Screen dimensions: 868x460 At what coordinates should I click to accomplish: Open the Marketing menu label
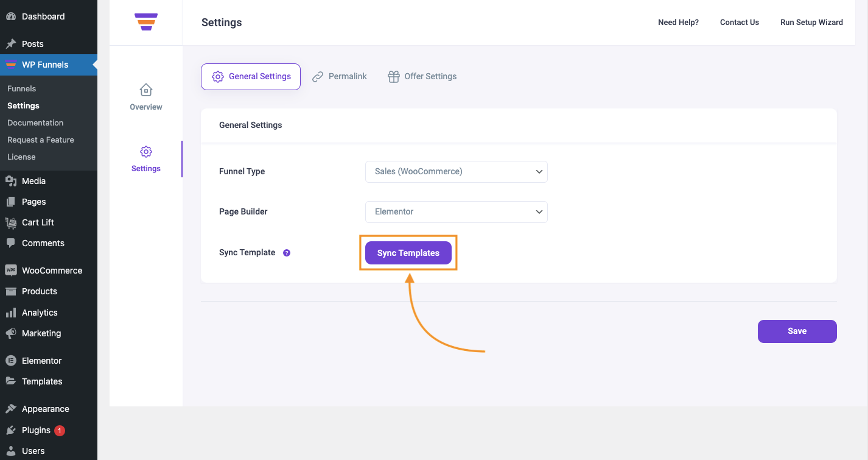point(41,333)
